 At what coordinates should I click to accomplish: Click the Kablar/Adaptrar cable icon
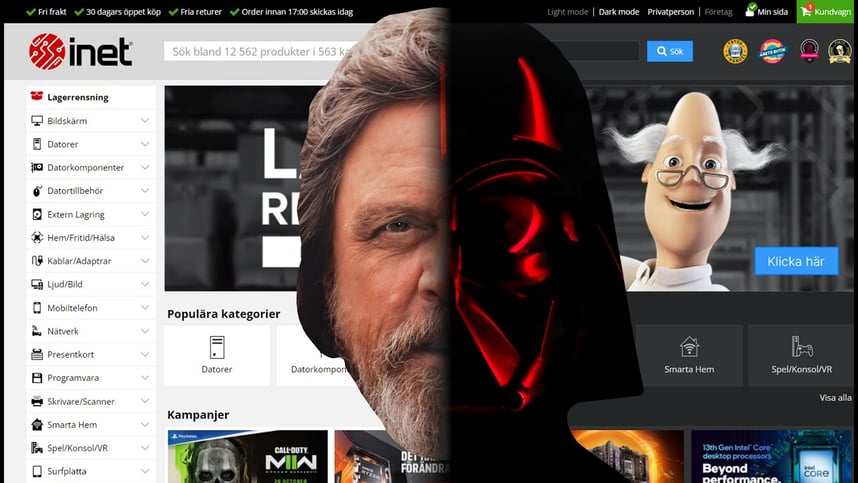pos(37,261)
